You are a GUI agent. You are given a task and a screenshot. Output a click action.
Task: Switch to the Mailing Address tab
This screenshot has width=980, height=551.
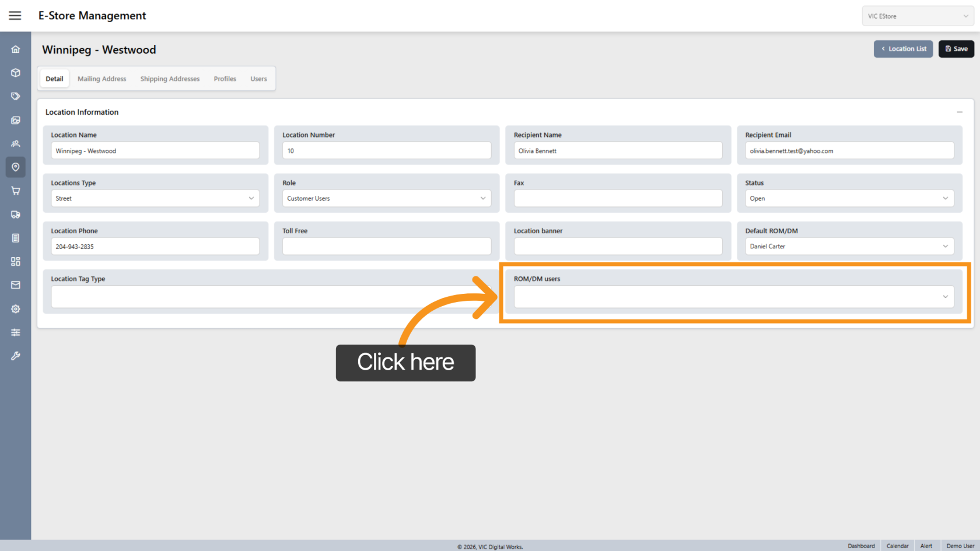(x=101, y=79)
